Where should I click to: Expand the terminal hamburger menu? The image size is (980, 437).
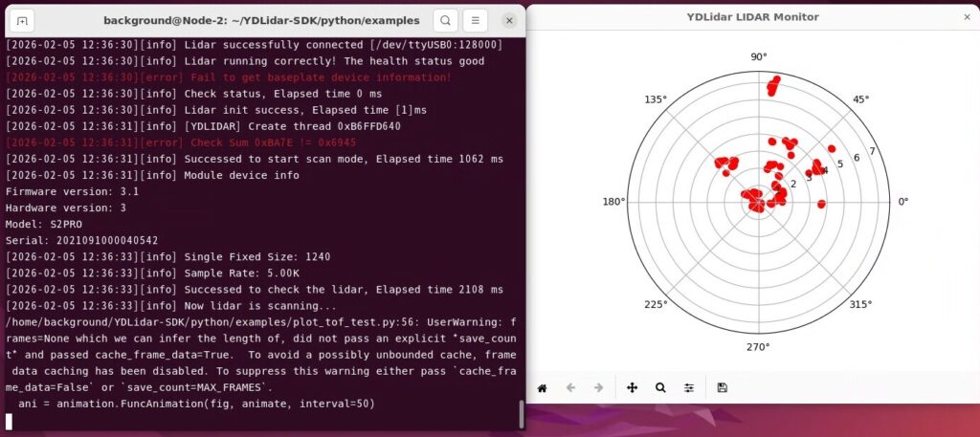click(475, 20)
